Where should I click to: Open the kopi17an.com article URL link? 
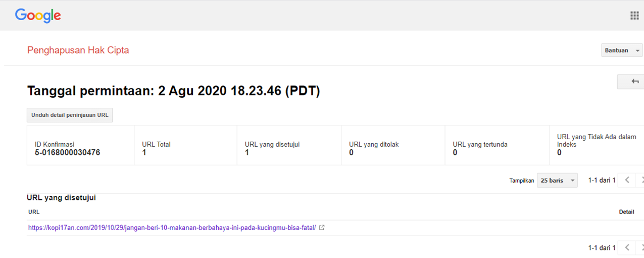(x=172, y=228)
